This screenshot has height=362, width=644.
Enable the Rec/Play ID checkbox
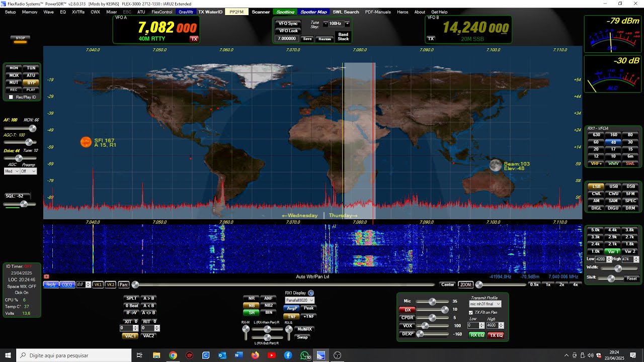(x=11, y=97)
